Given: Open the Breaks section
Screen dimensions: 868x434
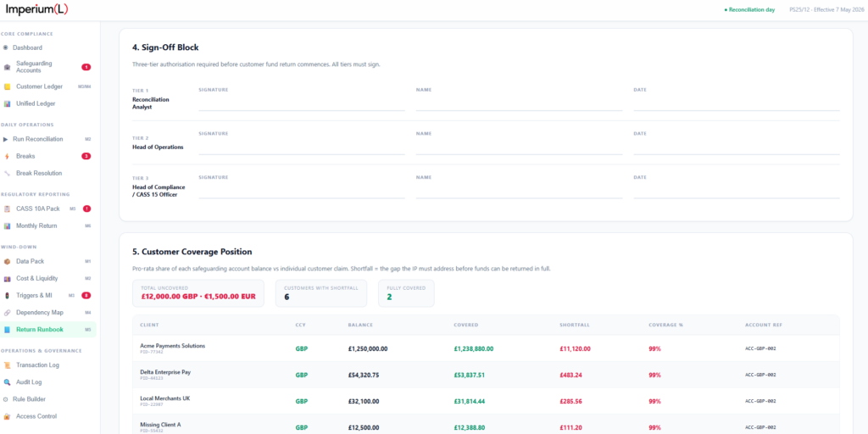Looking at the screenshot, I should (25, 156).
